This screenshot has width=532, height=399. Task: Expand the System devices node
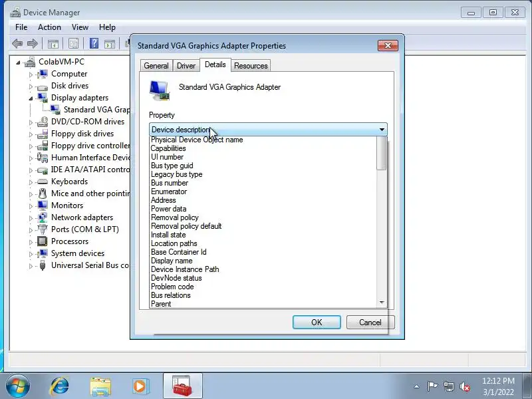tap(31, 254)
